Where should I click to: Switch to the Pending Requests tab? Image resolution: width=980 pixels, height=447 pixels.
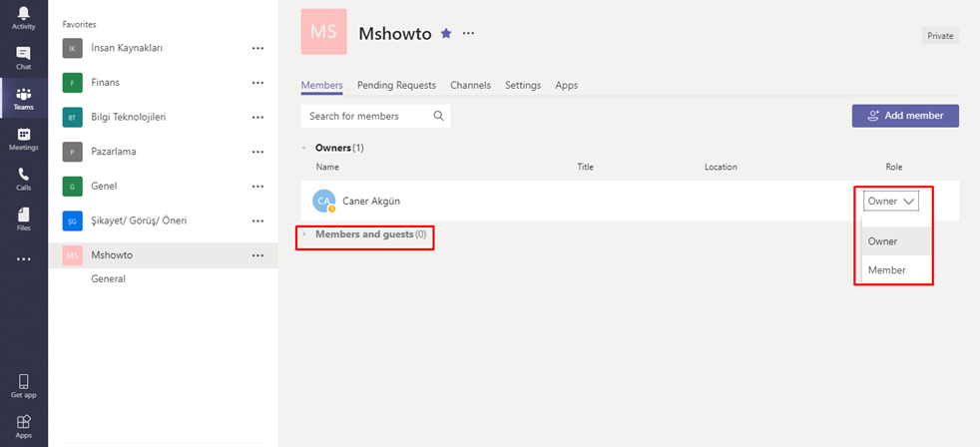(396, 86)
